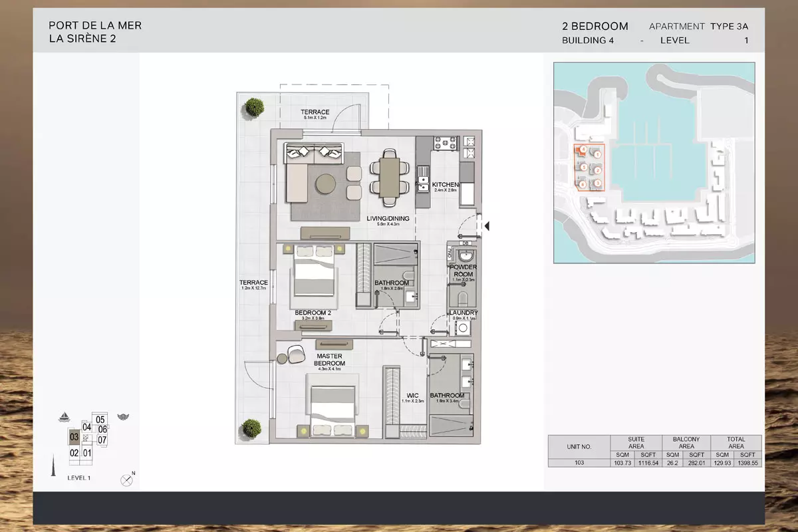Click the sea waves icon
Screen dimensions: 798x532
[122, 417]
